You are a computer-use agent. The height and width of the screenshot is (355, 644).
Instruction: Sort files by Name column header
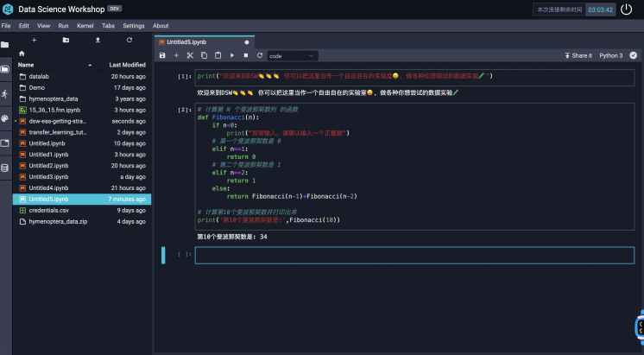tap(54, 65)
